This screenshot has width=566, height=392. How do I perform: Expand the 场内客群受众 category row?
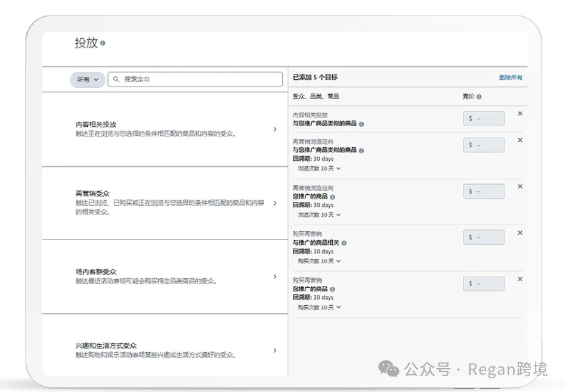tap(275, 276)
